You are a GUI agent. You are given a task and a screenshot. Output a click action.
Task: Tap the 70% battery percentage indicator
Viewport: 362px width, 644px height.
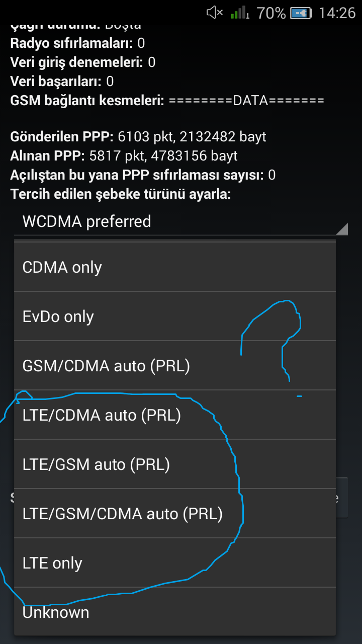(271, 13)
